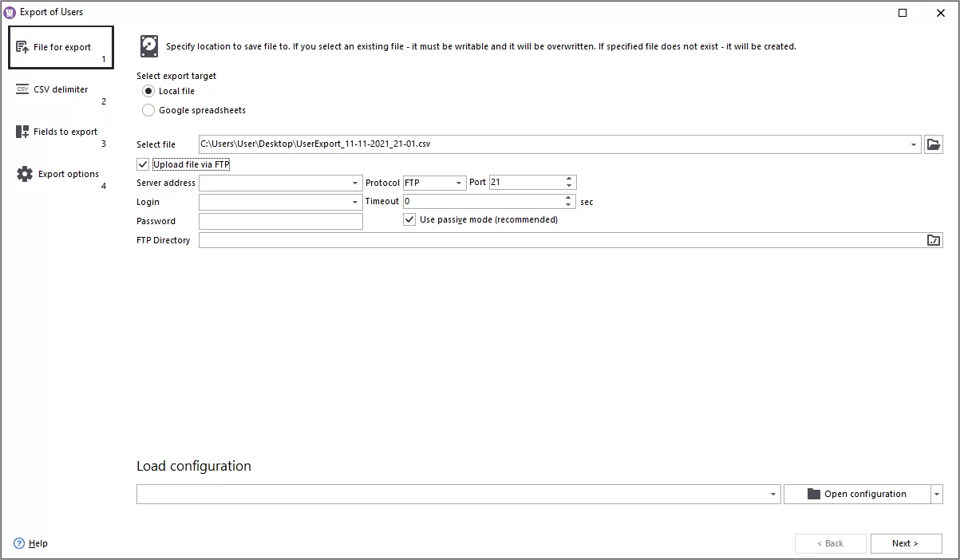Uncheck Upload file via FTP
The image size is (960, 560).
click(x=142, y=164)
